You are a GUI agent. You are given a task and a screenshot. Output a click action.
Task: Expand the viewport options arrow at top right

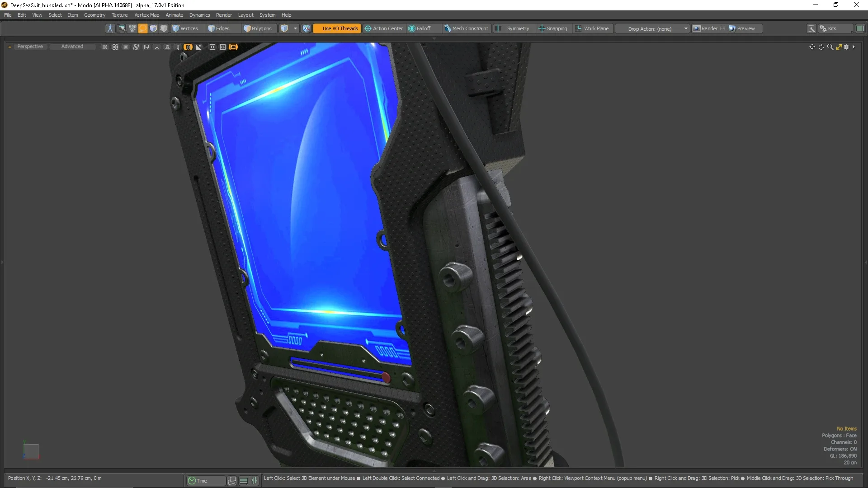point(854,47)
